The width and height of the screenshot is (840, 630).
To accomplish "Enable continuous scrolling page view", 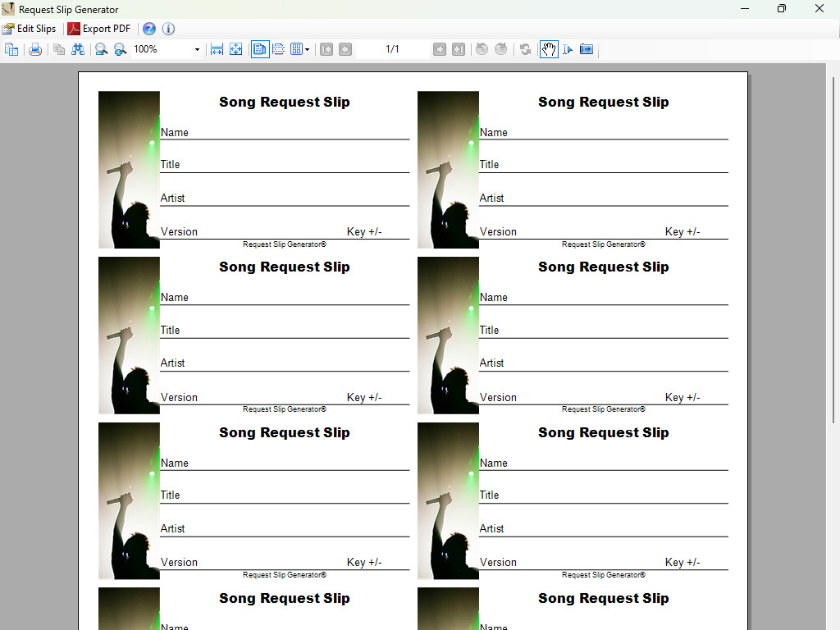I will (279, 49).
